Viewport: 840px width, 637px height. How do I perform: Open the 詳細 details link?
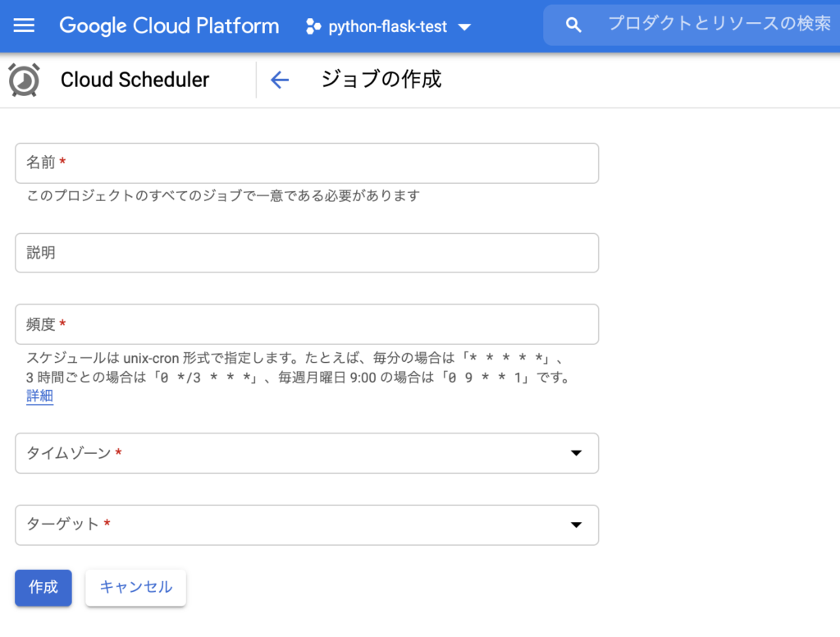(x=39, y=396)
